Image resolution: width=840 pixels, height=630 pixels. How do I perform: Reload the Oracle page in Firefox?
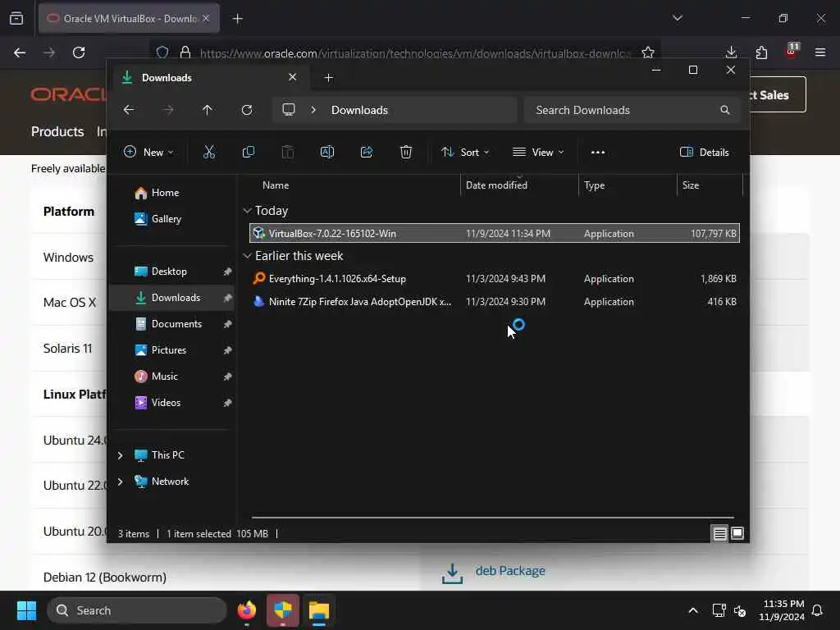click(x=79, y=52)
